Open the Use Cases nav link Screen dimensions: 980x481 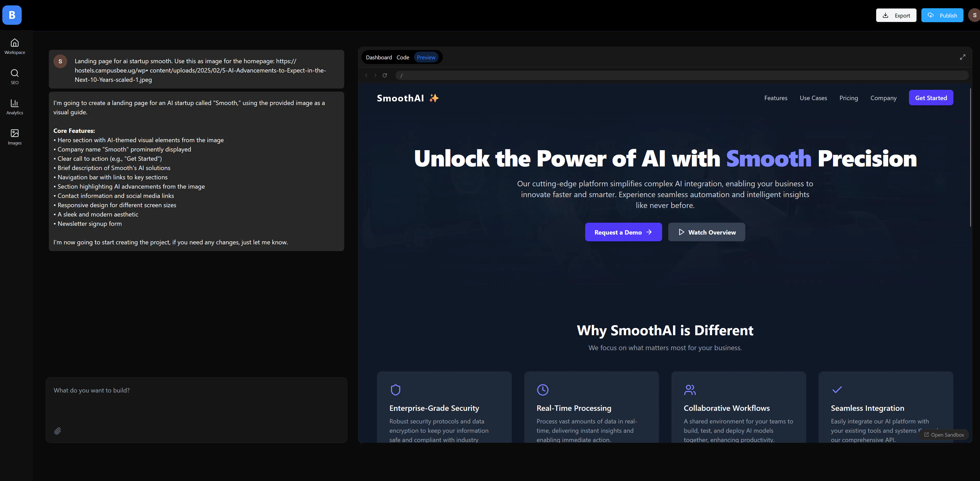point(813,98)
